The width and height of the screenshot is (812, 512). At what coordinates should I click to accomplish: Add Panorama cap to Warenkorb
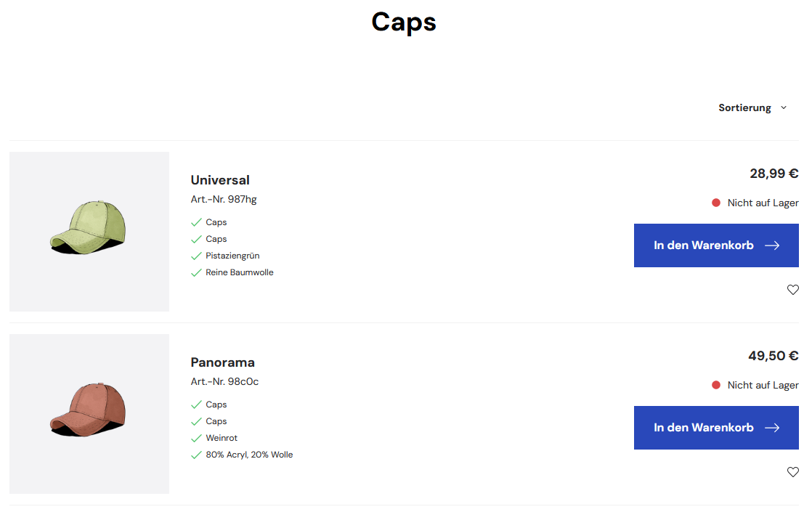[x=716, y=428]
